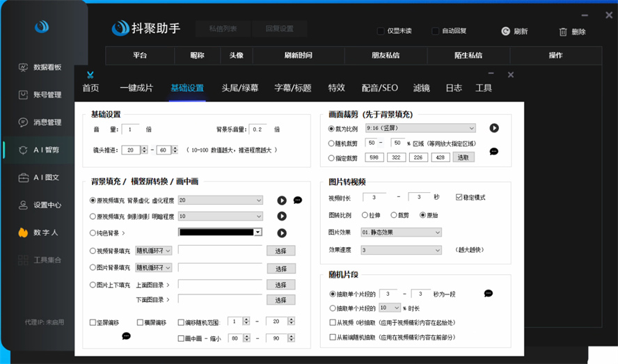Click 选择 for 视频背景填充

pyautogui.click(x=280, y=251)
